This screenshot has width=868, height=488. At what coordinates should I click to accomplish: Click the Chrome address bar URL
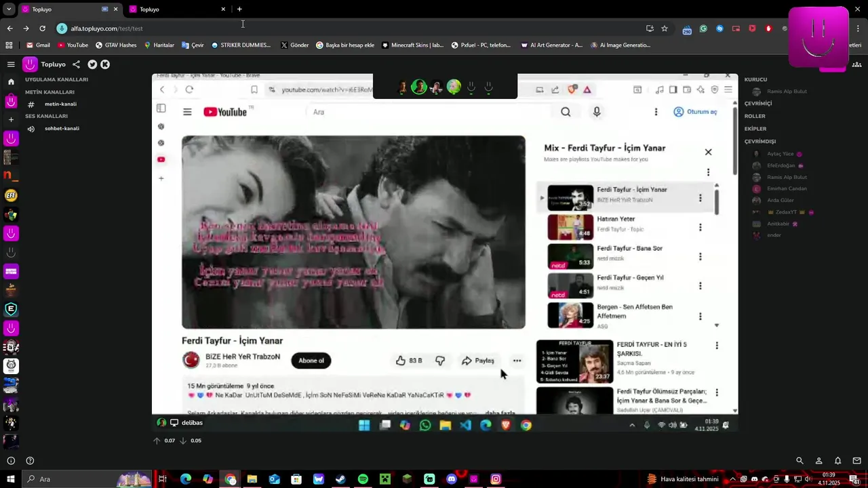tap(106, 28)
